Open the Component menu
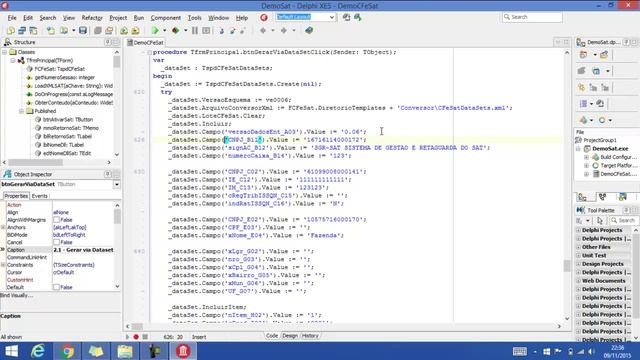 point(165,18)
